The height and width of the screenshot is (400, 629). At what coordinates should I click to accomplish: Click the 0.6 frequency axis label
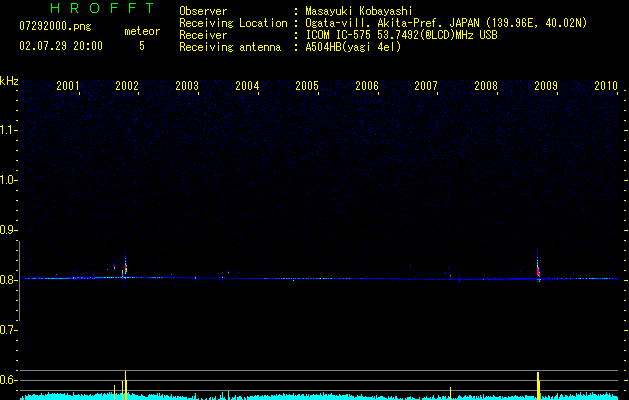tap(8, 380)
